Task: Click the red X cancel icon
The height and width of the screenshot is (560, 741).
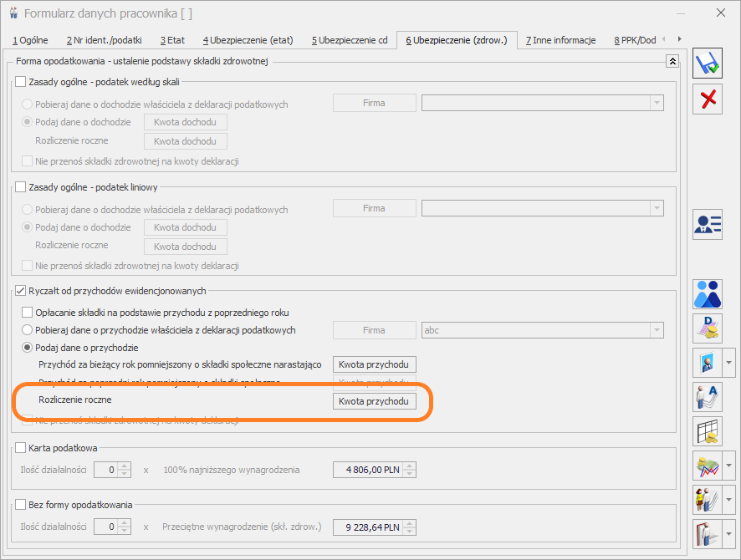Action: point(708,99)
